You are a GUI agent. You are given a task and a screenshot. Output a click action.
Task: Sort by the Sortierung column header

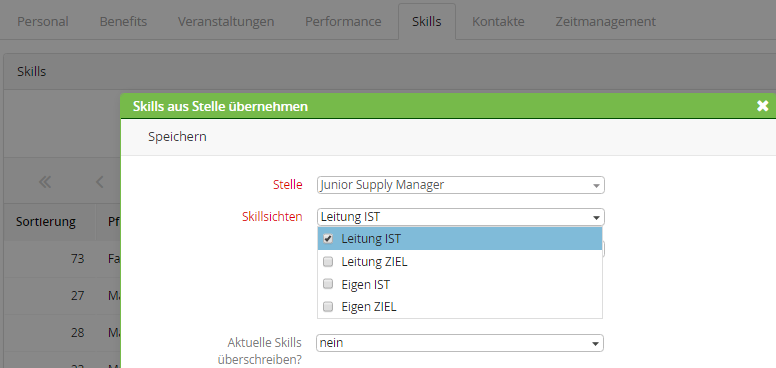click(46, 222)
